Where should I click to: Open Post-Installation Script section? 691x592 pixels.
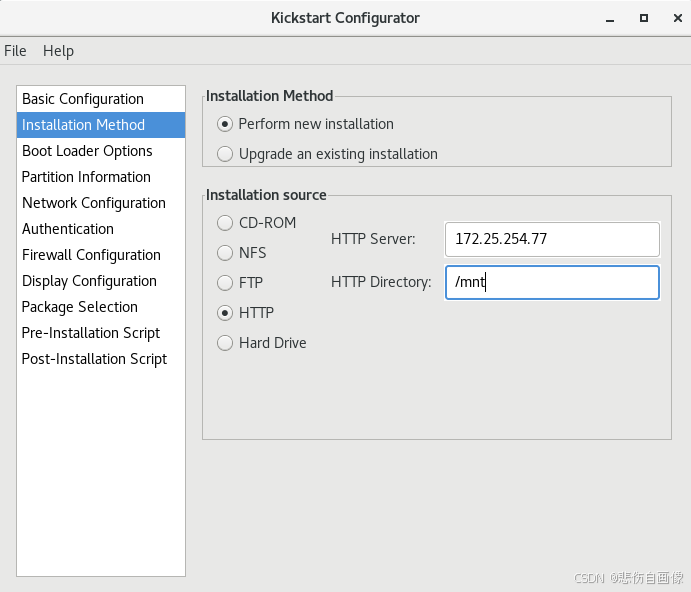(x=101, y=359)
